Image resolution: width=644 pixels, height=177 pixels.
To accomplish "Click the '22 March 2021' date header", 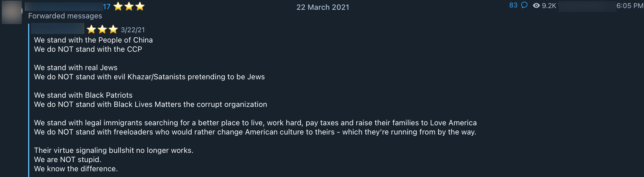I will [x=323, y=7].
